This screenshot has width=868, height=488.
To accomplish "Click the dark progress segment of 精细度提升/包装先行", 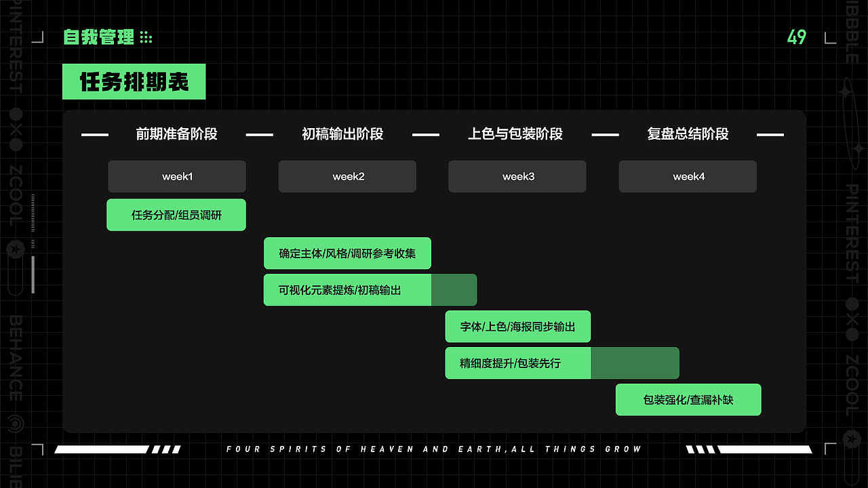I will click(635, 363).
